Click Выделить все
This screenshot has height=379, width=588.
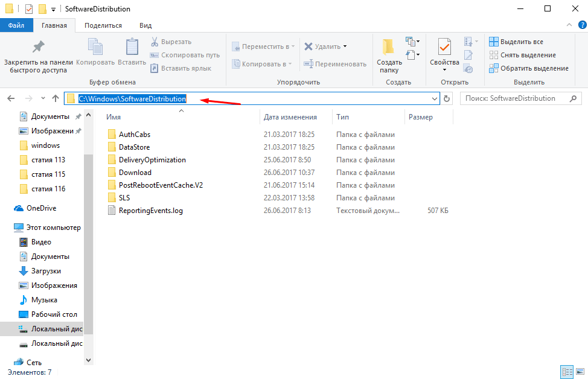pyautogui.click(x=516, y=42)
